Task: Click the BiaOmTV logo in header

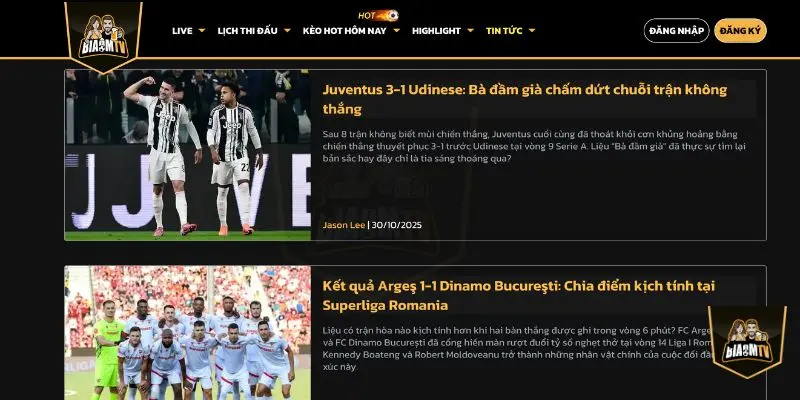Action: coord(104,37)
